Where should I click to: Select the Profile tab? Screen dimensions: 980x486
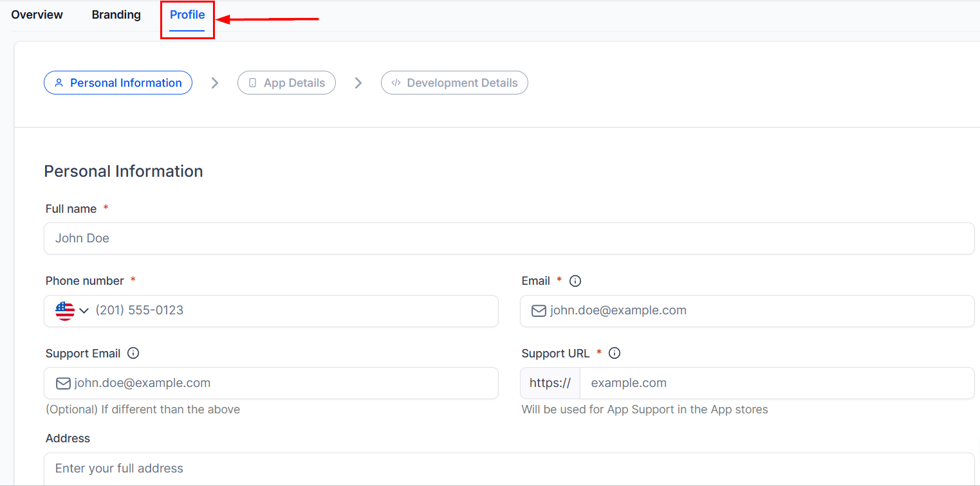pos(187,15)
